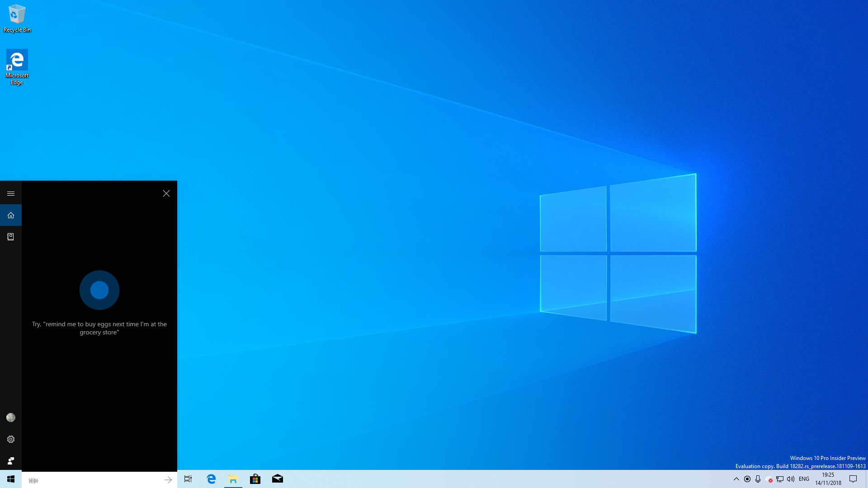This screenshot has height=488, width=868.
Task: Mute the system volume icon
Action: point(790,480)
